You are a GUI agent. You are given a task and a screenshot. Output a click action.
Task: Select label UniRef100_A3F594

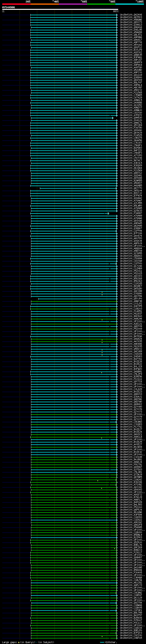pos(131,515)
